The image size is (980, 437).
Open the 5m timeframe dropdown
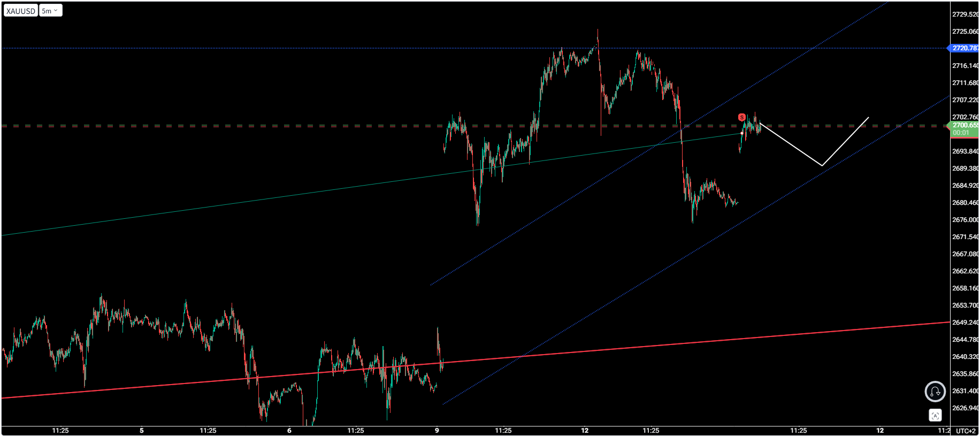[50, 11]
